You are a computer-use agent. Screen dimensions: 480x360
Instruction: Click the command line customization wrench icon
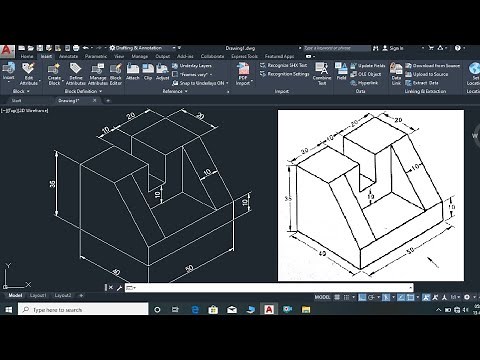(x=119, y=288)
